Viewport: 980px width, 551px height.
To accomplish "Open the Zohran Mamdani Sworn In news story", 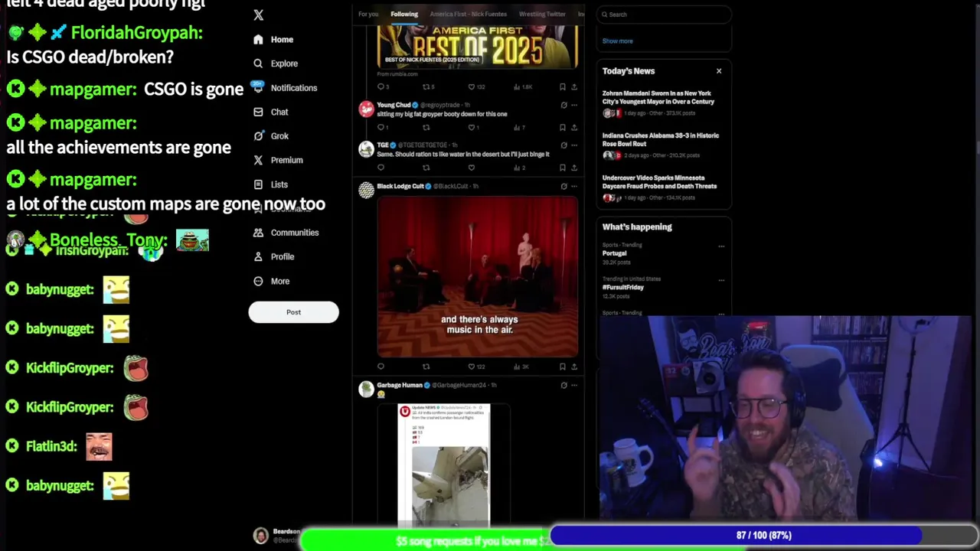I will [663, 103].
